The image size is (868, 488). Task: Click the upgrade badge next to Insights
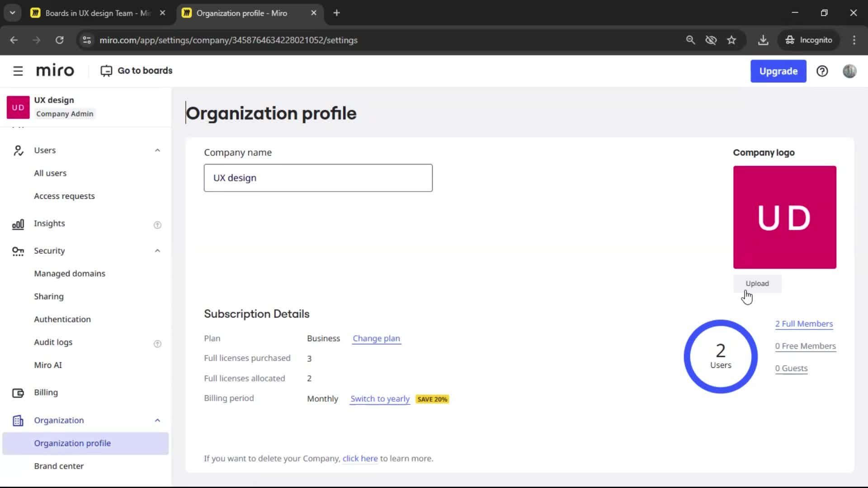pos(157,225)
